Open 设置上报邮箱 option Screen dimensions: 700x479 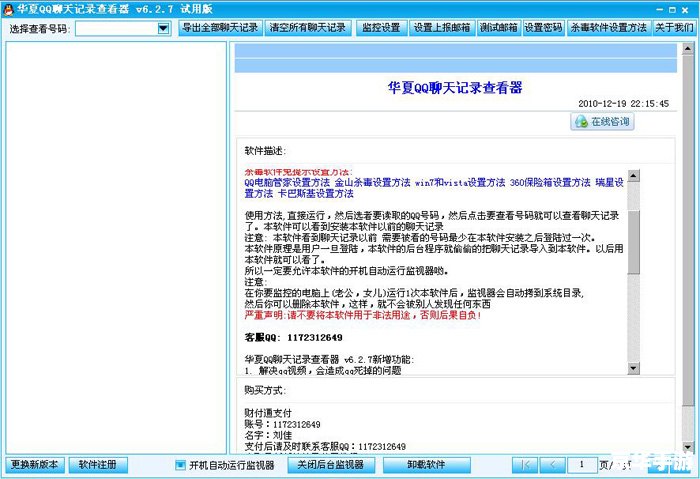coord(442,28)
